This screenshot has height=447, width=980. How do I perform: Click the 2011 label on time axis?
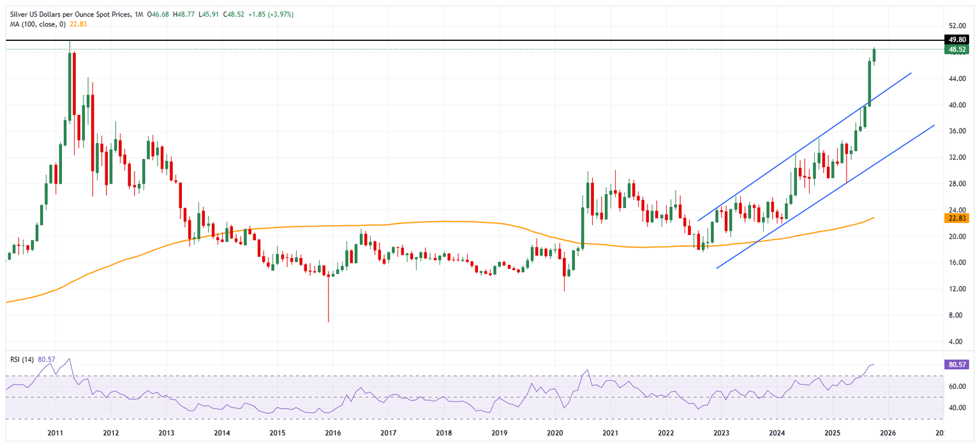(x=55, y=433)
